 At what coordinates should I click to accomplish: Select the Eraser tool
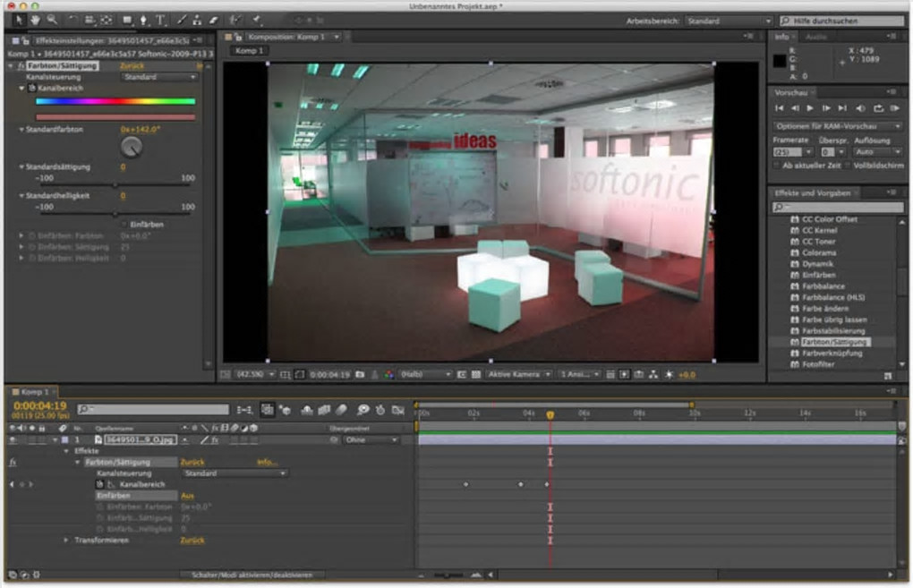(x=213, y=20)
